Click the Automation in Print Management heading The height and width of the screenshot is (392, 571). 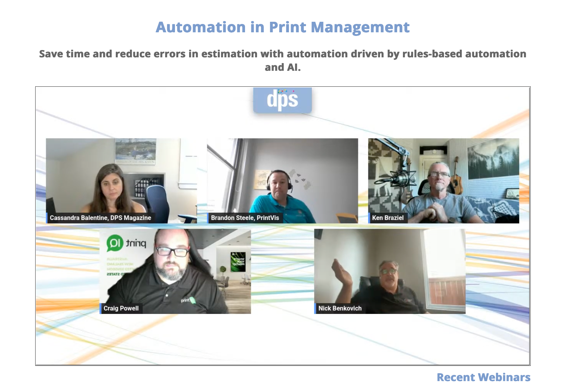[x=283, y=27]
